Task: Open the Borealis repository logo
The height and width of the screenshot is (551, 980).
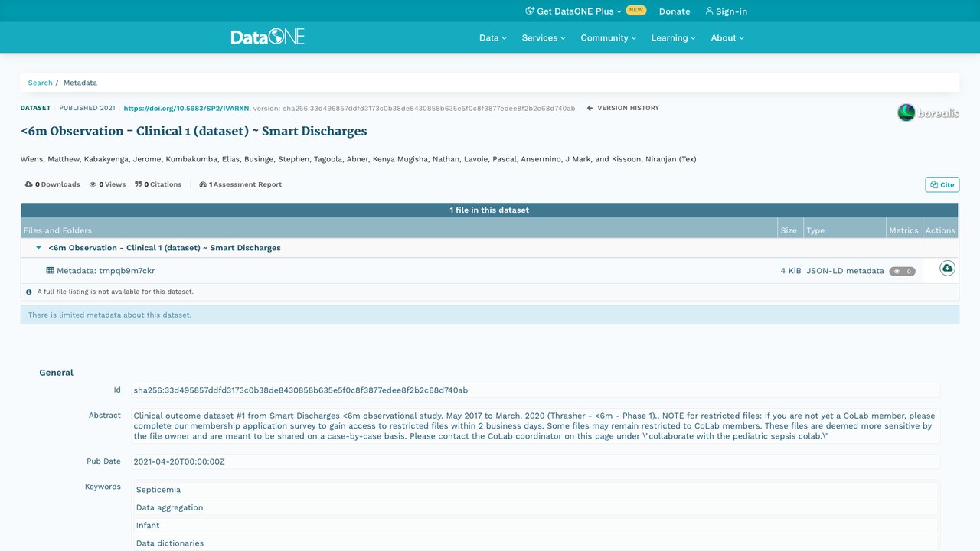Action: pos(928,112)
